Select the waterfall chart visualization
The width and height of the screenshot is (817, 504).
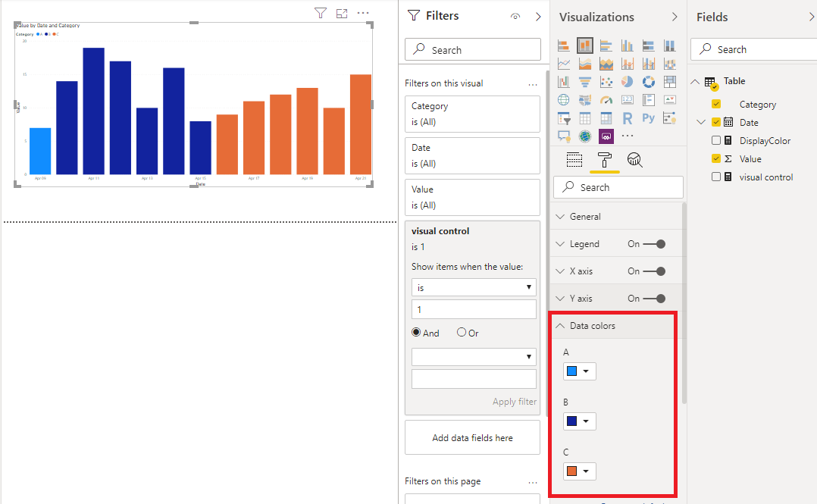(x=564, y=82)
